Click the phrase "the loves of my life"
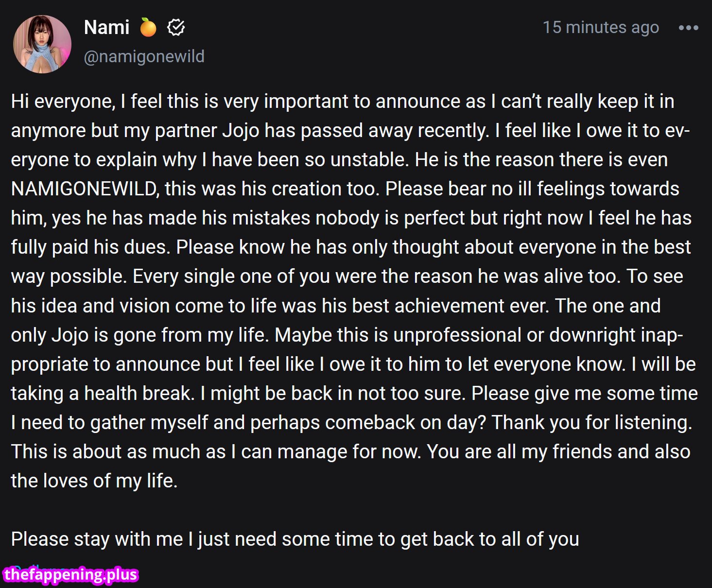712x588 pixels. pyautogui.click(x=94, y=481)
